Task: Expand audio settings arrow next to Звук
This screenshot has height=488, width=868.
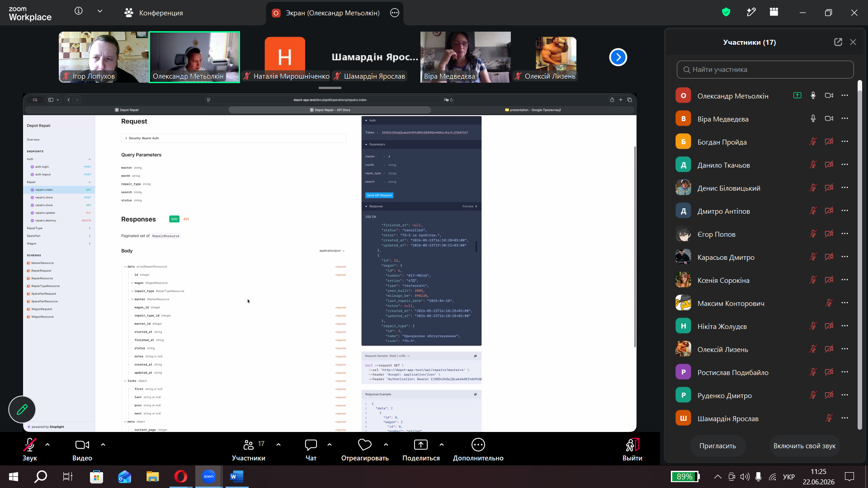Action: point(47,445)
